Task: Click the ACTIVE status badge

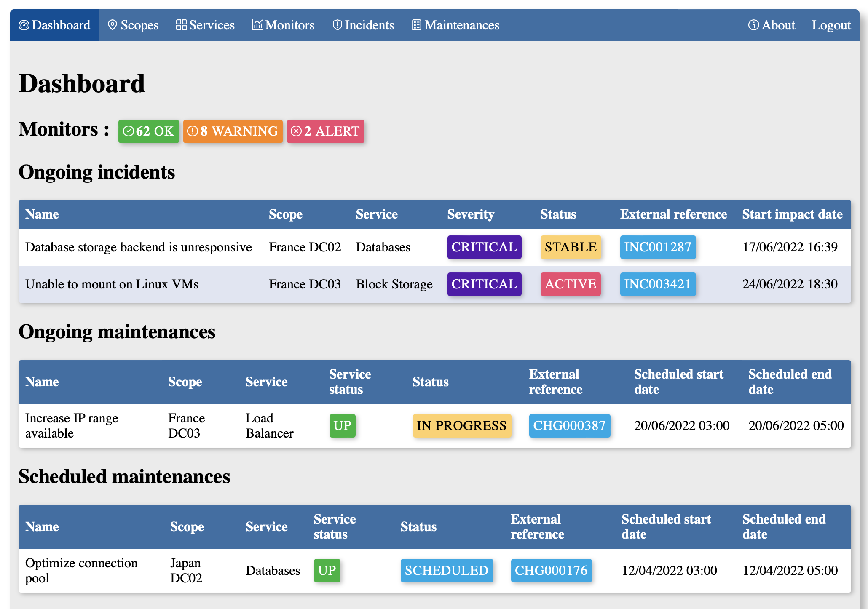Action: click(x=571, y=284)
